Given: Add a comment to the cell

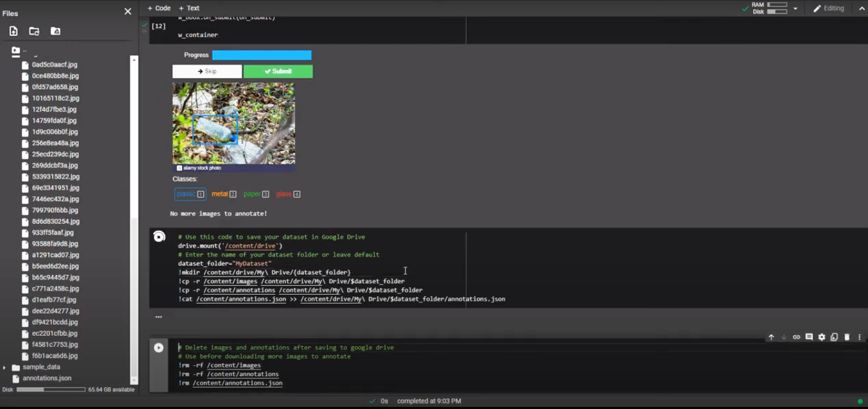Looking at the screenshot, I should click(x=809, y=337).
